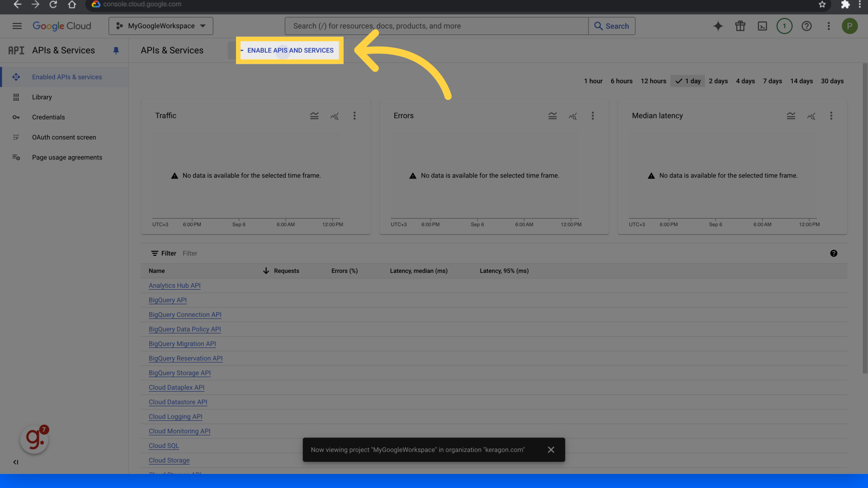868x488 pixels.
Task: Open Cloud Logging API link
Action: pos(175,417)
